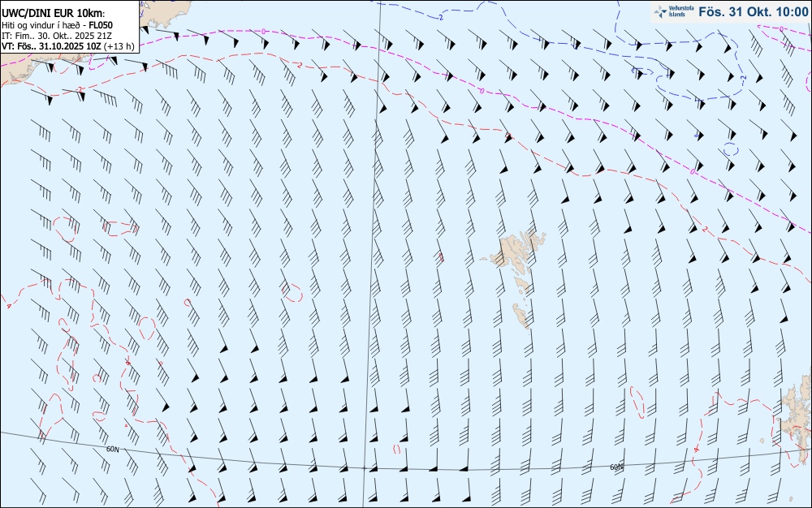The width and height of the screenshot is (812, 508).
Task: Click the Veðurstofa Íslands logo
Action: pyautogui.click(x=674, y=11)
